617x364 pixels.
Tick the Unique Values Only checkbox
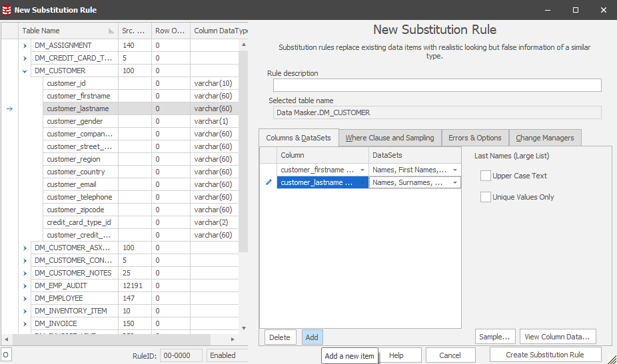pos(486,197)
